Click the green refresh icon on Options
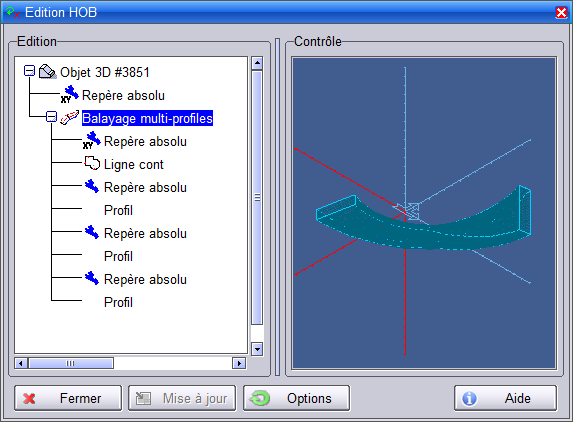Viewport: 573px width, 422px height. [x=260, y=398]
